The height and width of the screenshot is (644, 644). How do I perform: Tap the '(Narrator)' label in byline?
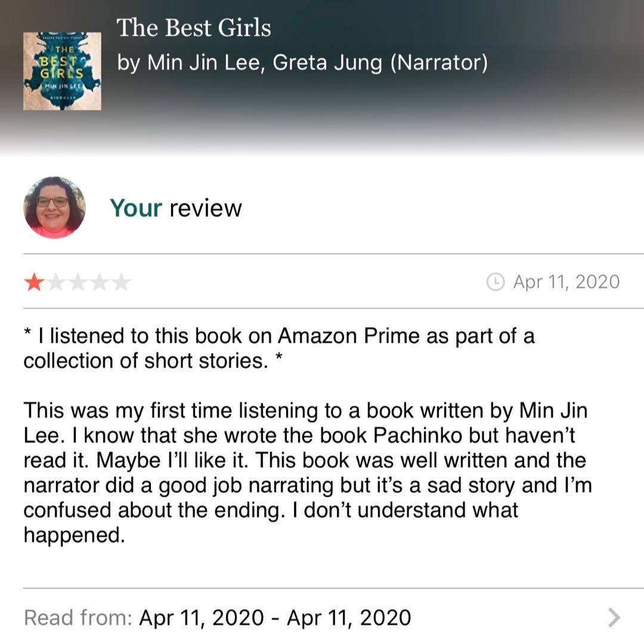pos(438,63)
